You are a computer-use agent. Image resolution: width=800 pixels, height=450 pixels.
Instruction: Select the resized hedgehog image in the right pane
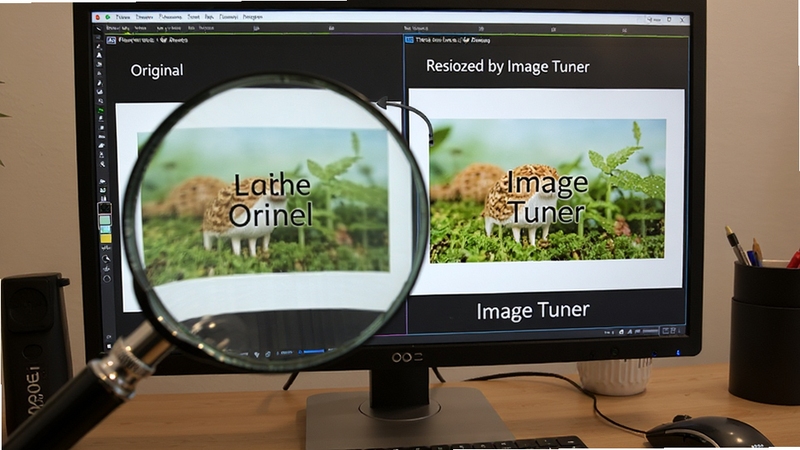[x=547, y=191]
